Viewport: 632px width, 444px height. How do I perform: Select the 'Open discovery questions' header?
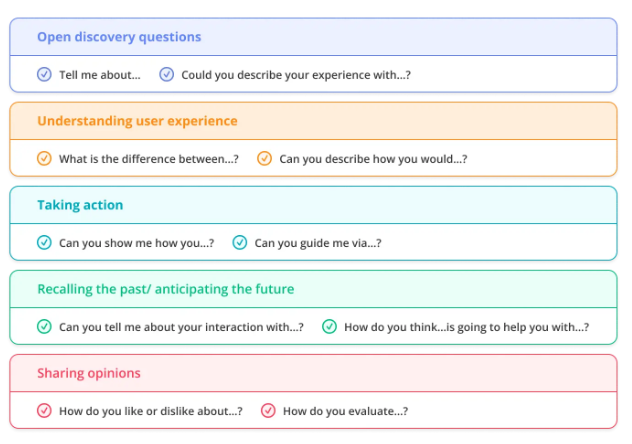click(x=119, y=37)
